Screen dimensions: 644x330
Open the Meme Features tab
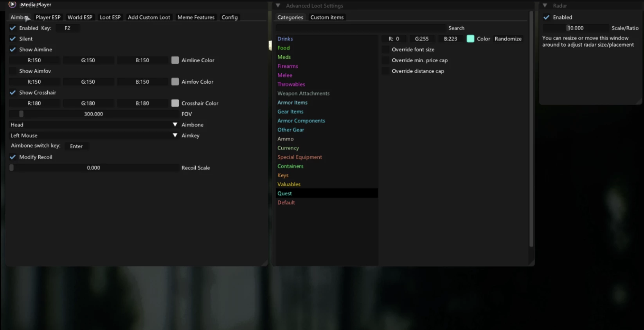point(196,17)
